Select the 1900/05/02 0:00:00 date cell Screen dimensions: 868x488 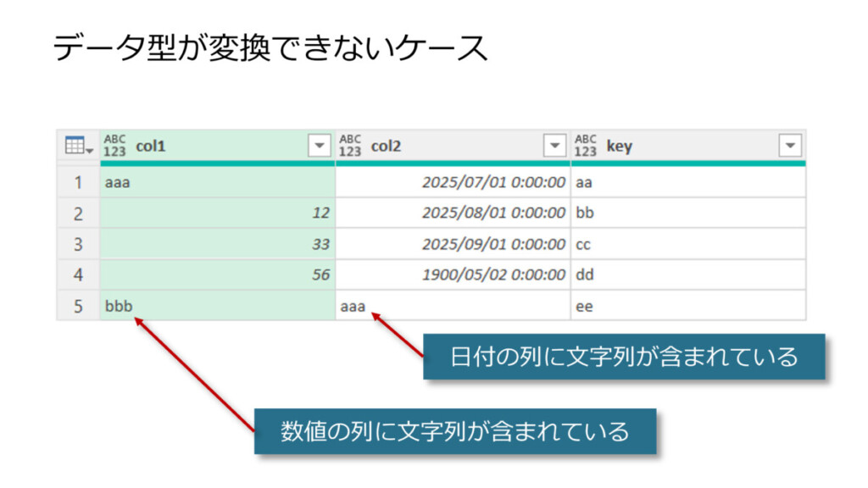tap(493, 275)
